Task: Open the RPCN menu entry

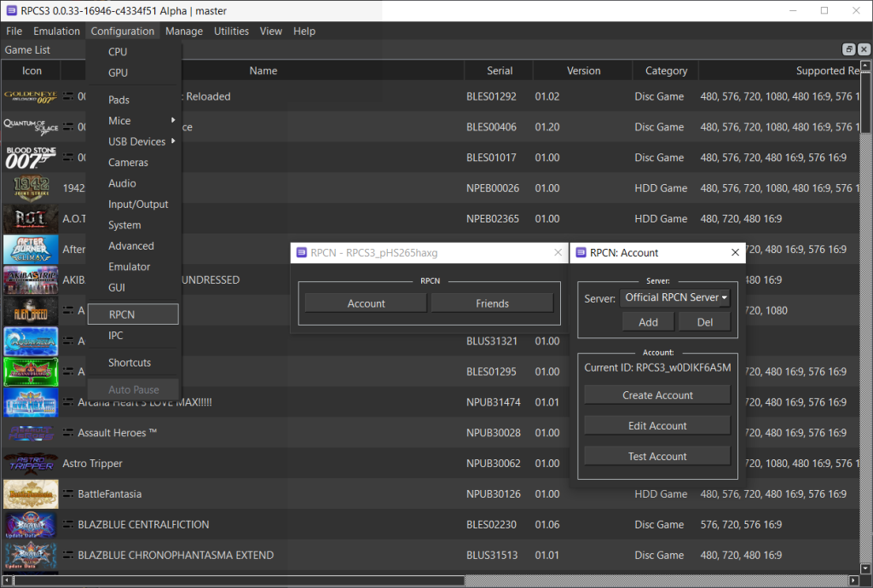Action: (133, 314)
